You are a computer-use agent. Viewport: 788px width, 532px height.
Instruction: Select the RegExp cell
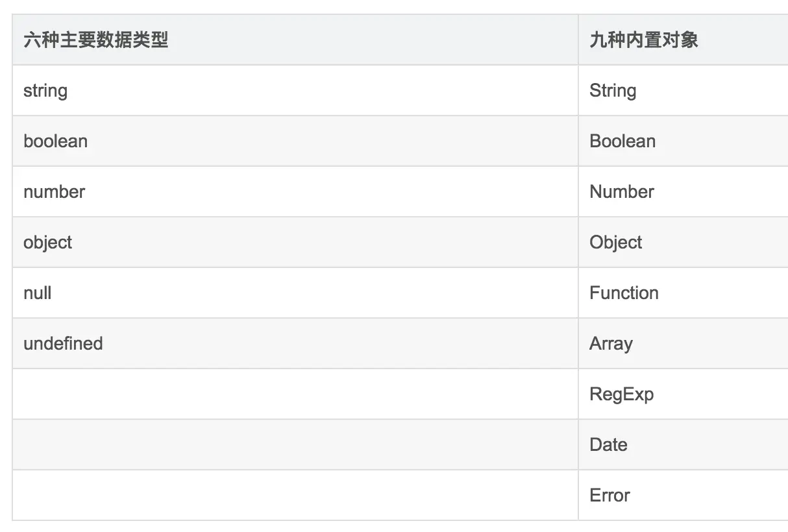pyautogui.click(x=683, y=394)
